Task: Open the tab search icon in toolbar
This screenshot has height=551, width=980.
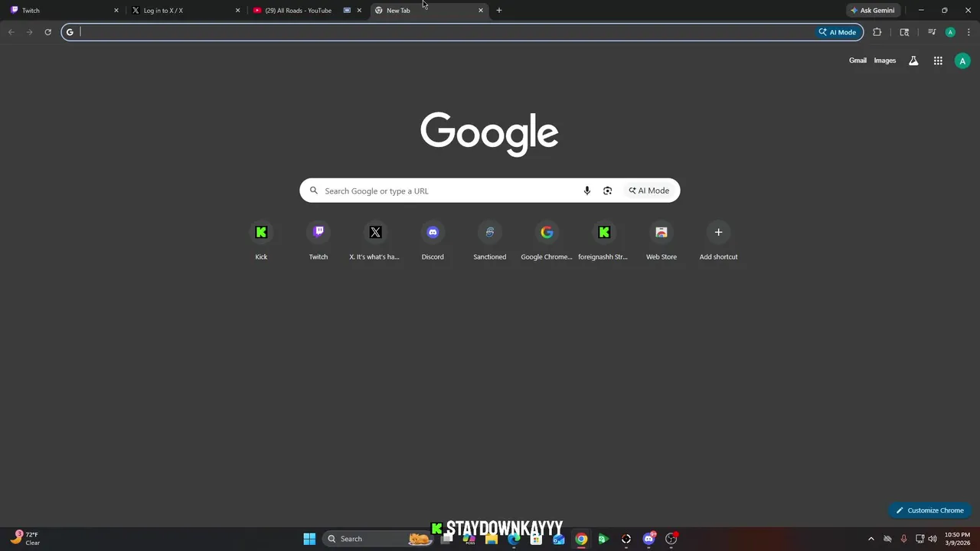Action: (x=904, y=32)
